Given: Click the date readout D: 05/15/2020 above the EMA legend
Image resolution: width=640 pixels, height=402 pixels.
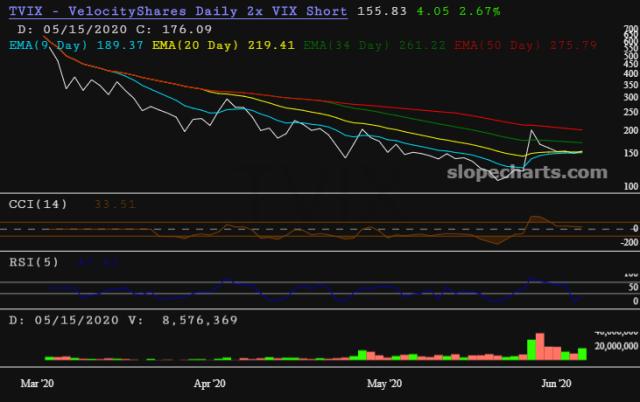Looking at the screenshot, I should pos(72,29).
